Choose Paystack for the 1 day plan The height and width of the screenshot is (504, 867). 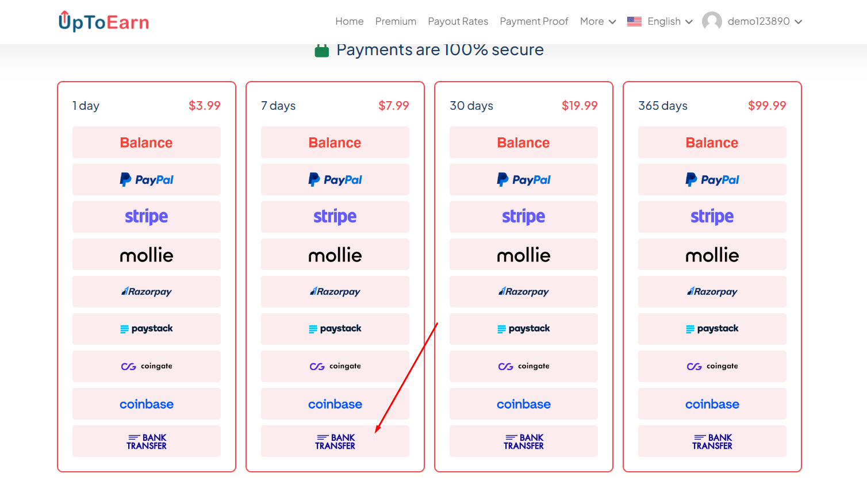pos(147,329)
